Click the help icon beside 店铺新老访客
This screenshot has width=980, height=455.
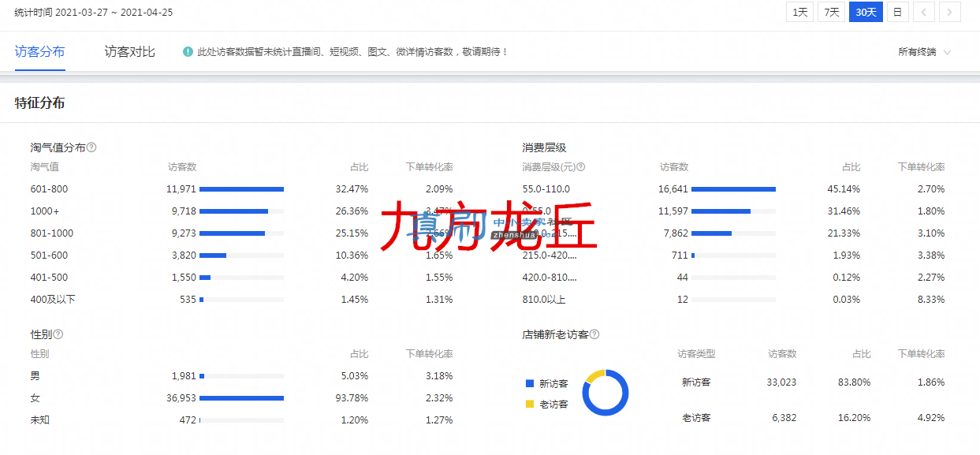(594, 334)
